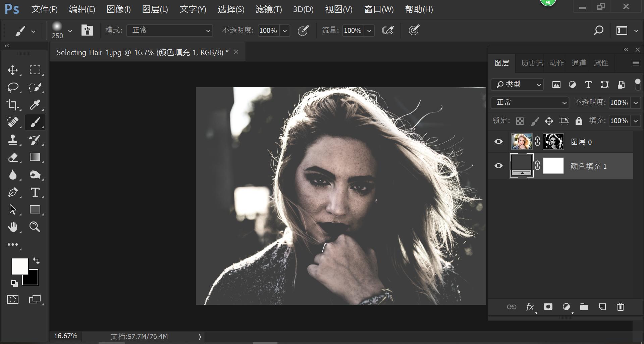644x344 pixels.
Task: Add a layer mask button
Action: point(548,307)
